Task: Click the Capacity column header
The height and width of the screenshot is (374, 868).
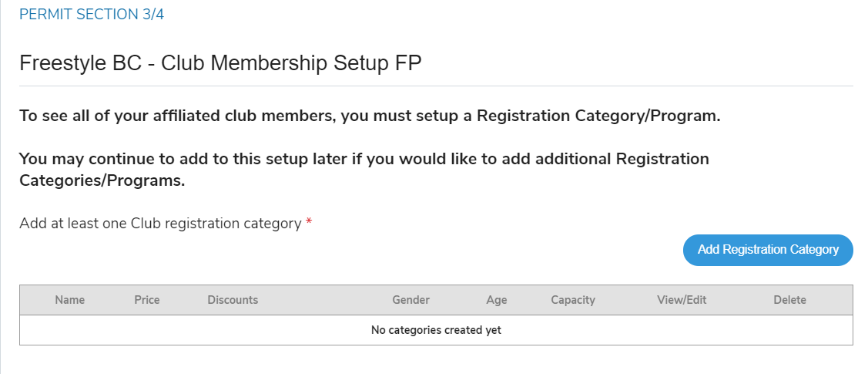Action: point(573,300)
